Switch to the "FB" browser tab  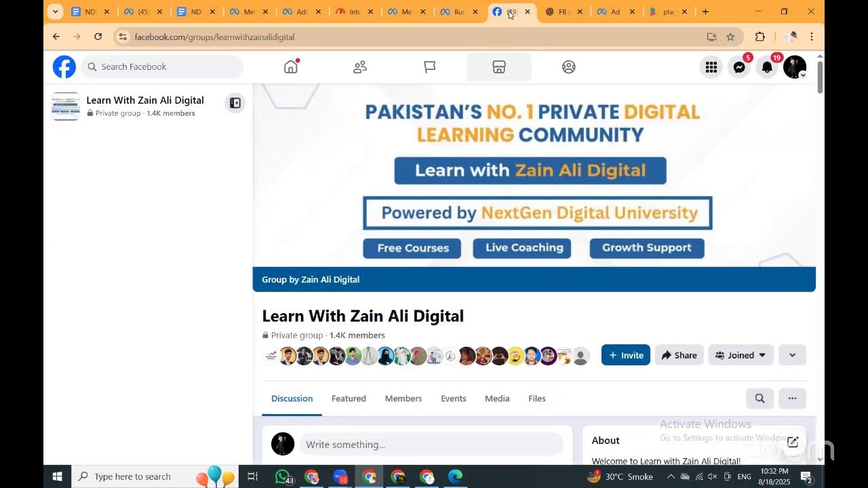click(564, 12)
